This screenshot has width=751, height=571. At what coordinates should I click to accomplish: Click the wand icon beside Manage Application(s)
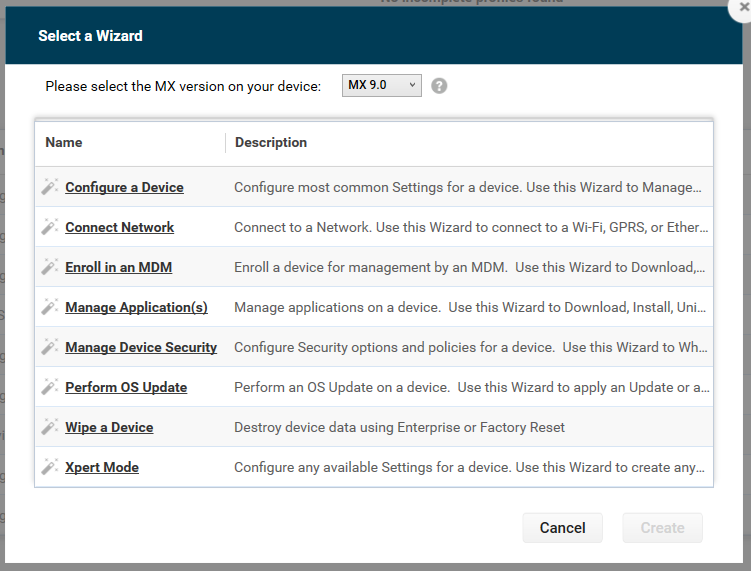49,307
